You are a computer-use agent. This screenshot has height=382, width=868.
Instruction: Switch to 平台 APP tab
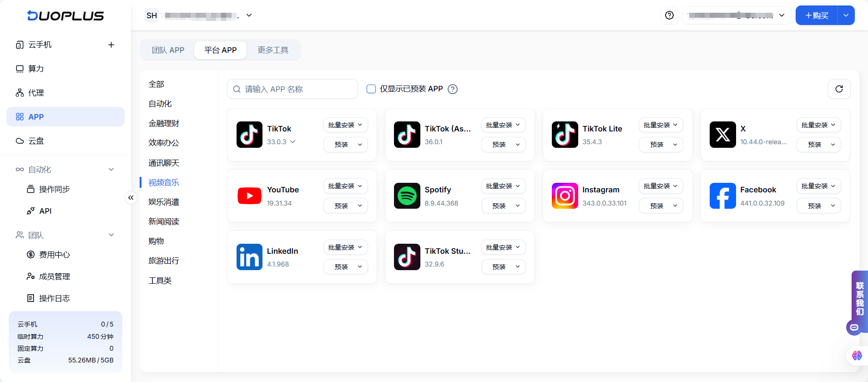[x=220, y=50]
